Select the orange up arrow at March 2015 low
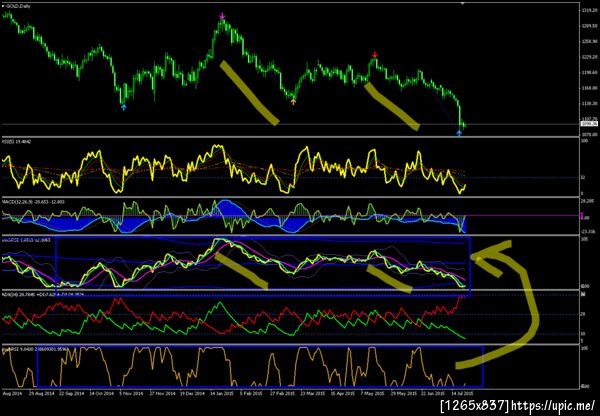Viewport: 600px width, 416px height. (x=293, y=102)
